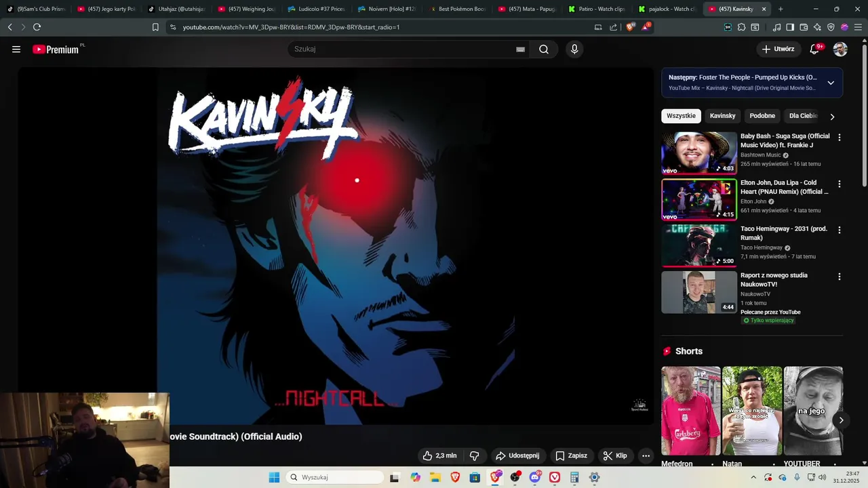Screen dimensions: 868x488
Task: Open Brave Rewards triangle icon
Action: pos(646,27)
